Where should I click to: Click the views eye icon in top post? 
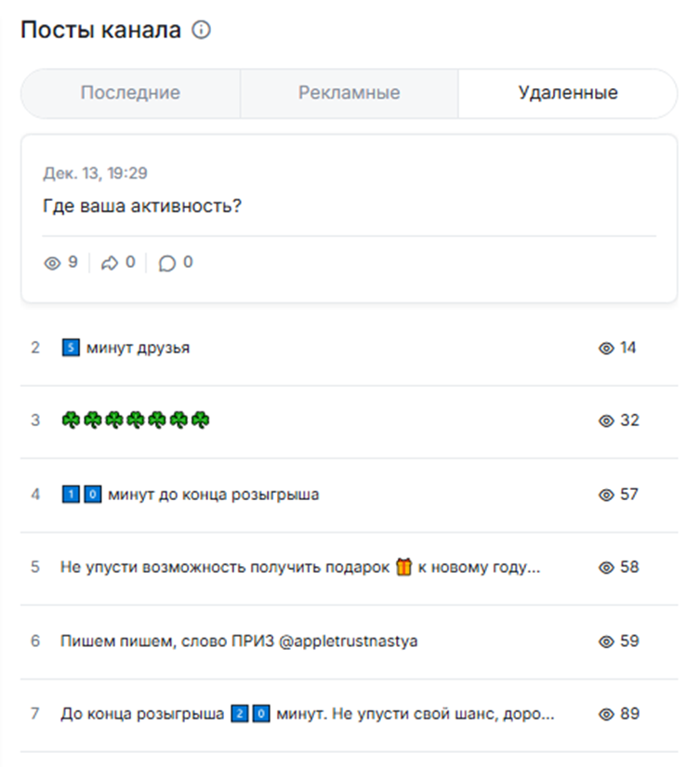52,263
